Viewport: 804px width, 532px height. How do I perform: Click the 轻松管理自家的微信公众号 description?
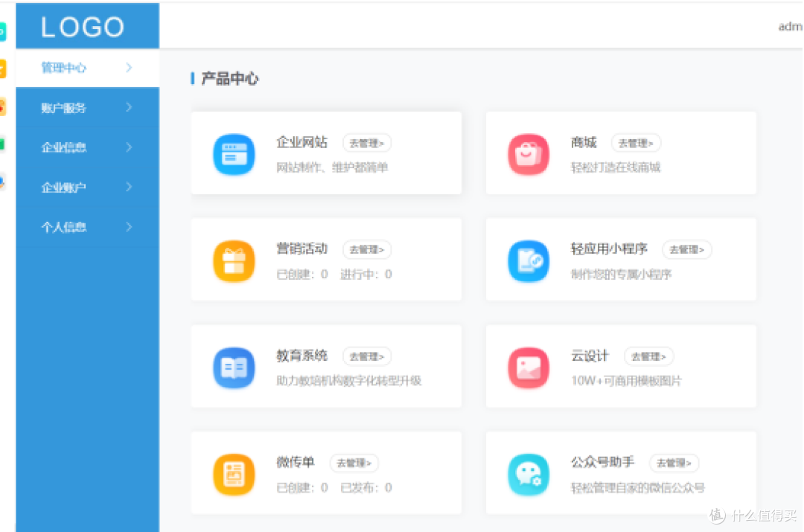[638, 487]
